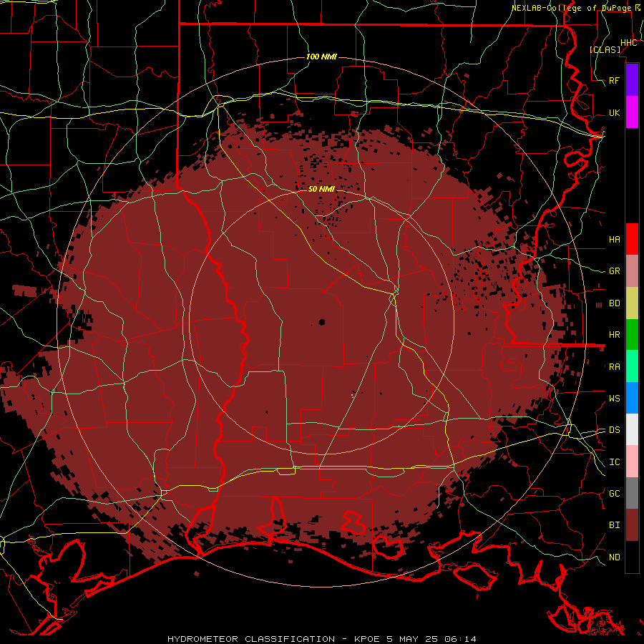This screenshot has height=644, width=644.
Task: Click the GC legend label
Action: (x=615, y=494)
